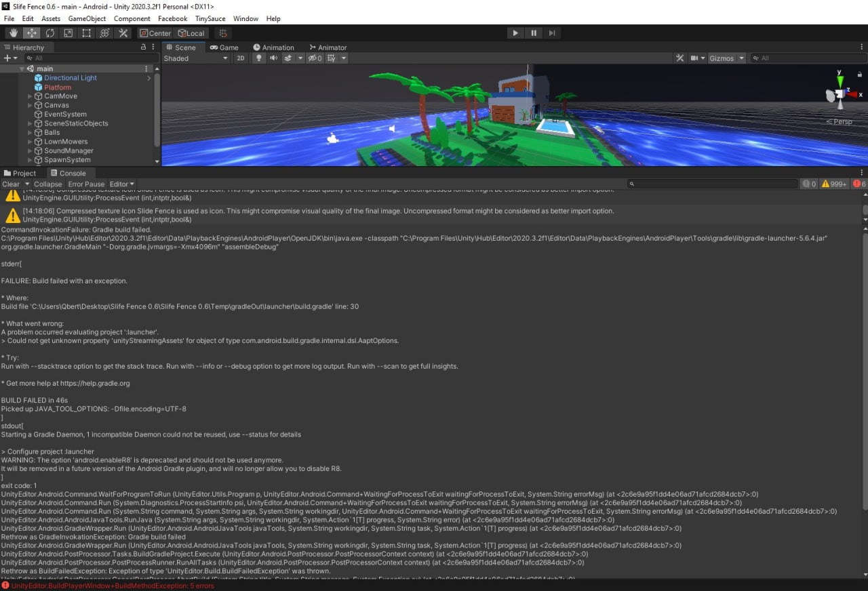Viewport: 868px width, 591px height.
Task: Open the main scene options menu
Action: pyautogui.click(x=146, y=69)
